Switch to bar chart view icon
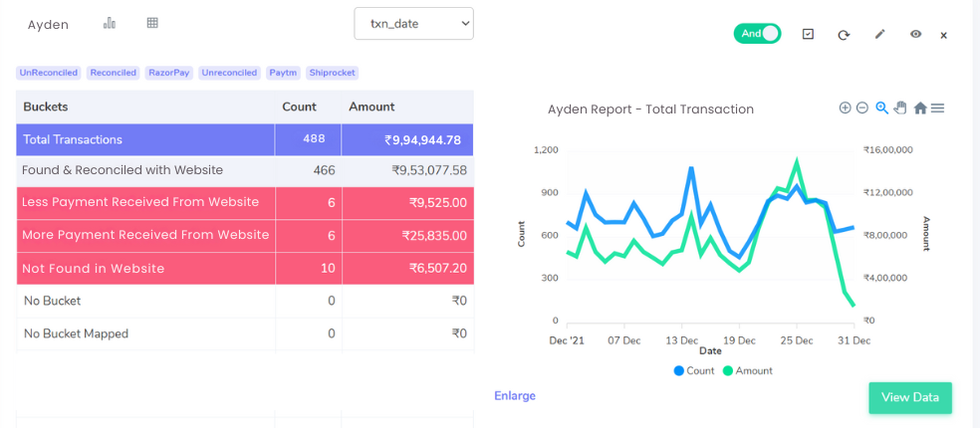980x436 pixels. [x=110, y=23]
